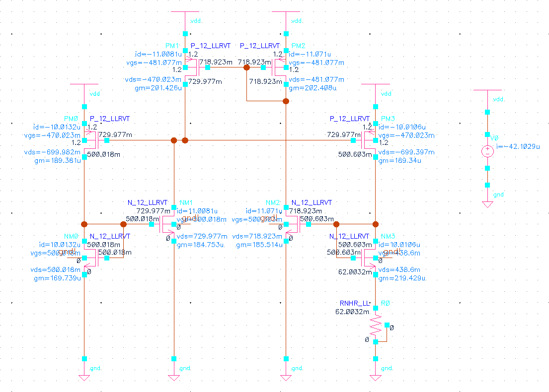This screenshot has height=392, width=549.
Task: Select the gnd symbol below NM0
Action: click(x=84, y=376)
